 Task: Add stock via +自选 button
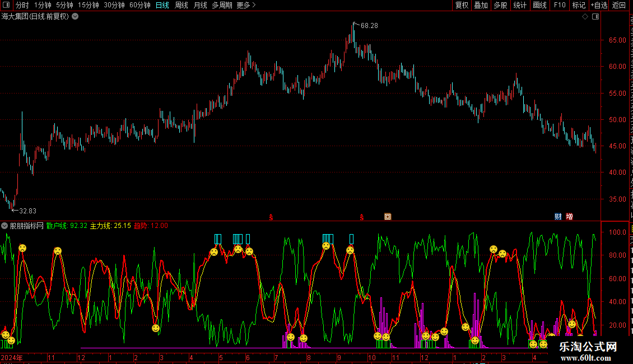click(599, 5)
